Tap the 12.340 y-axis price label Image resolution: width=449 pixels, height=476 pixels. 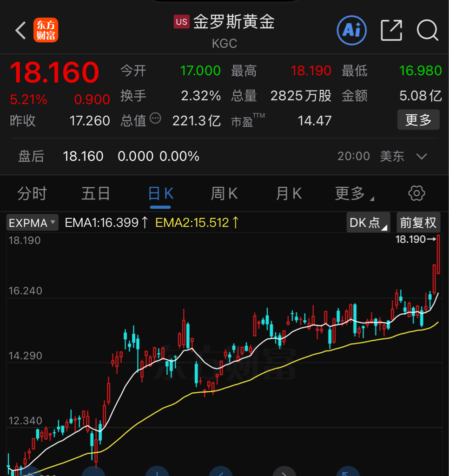[25, 421]
